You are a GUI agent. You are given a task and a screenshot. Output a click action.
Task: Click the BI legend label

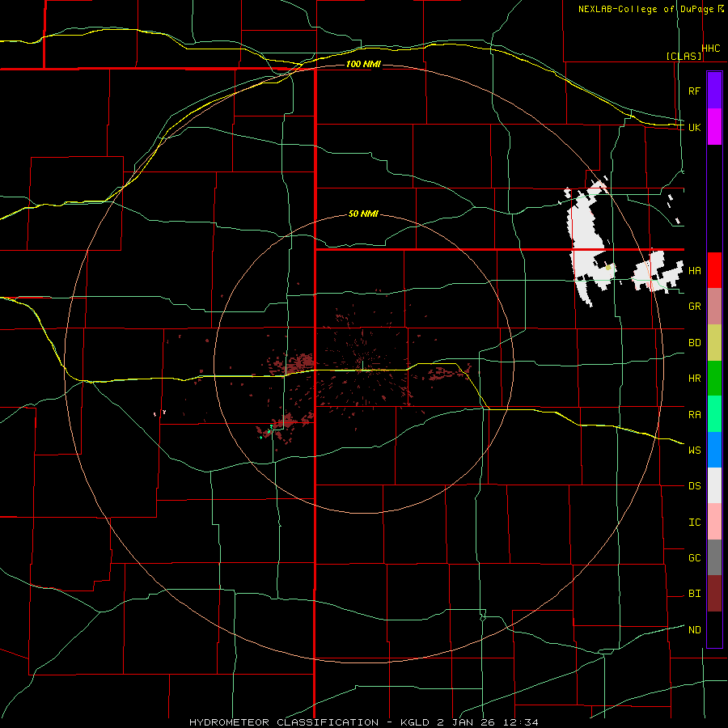pyautogui.click(x=694, y=594)
